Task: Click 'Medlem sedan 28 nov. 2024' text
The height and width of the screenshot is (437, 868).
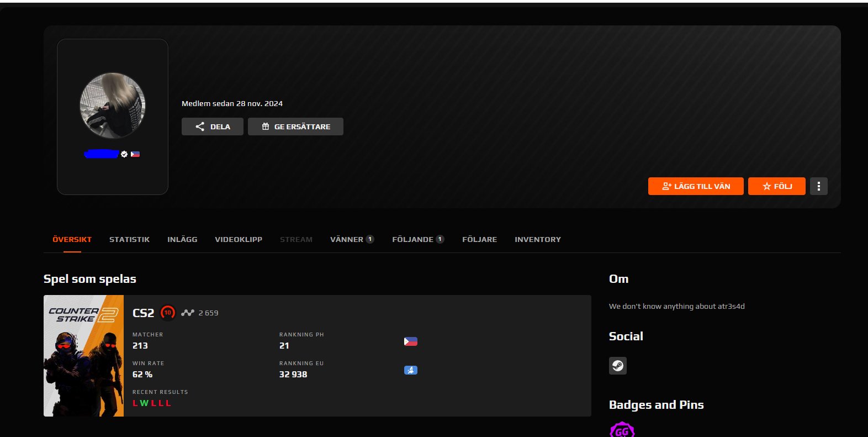Action: 232,103
